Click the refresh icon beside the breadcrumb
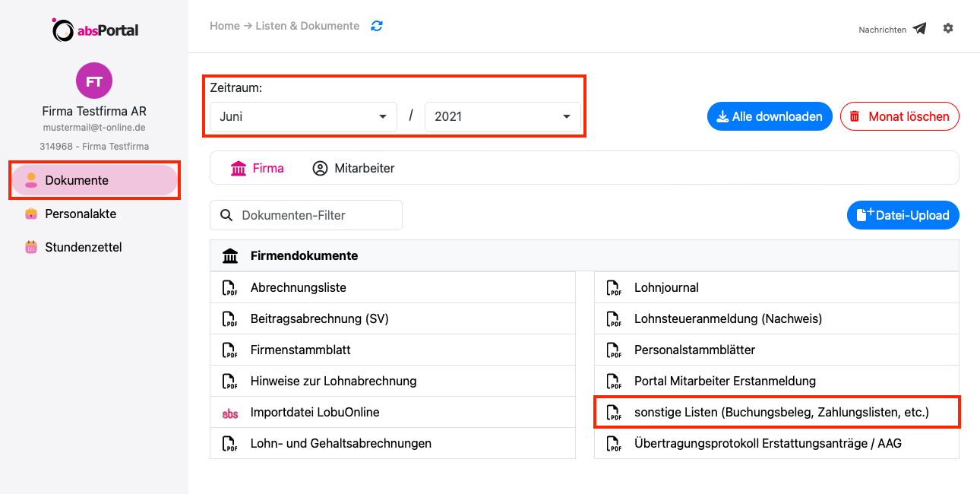 (377, 26)
